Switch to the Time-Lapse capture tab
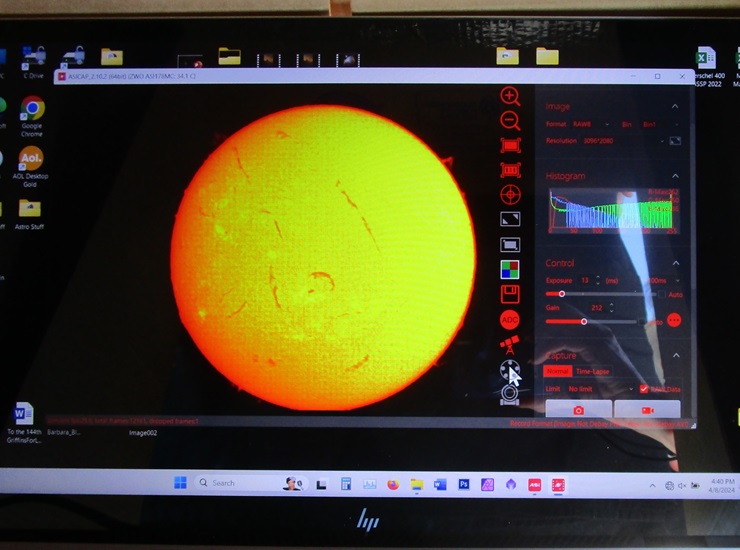740x550 pixels. pos(592,371)
